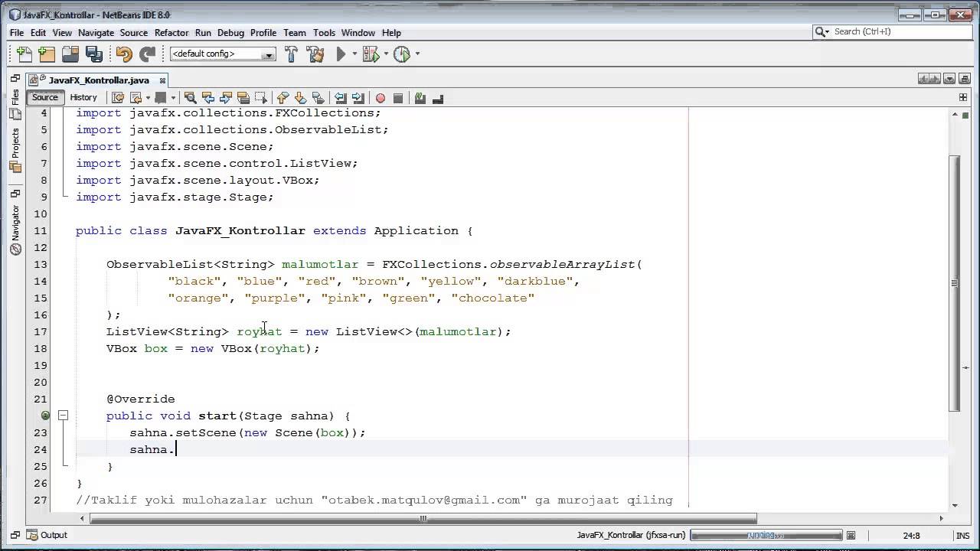The image size is (980, 551).
Task: Click the New File toolbar icon
Action: click(x=24, y=54)
